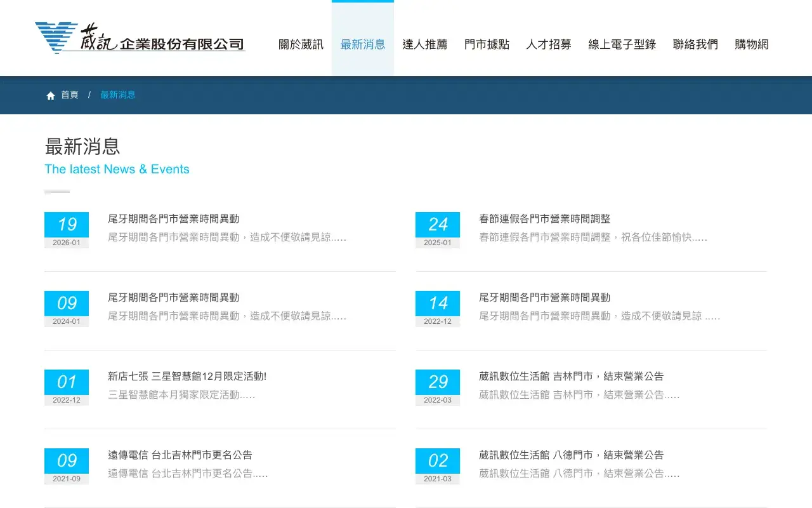Click the summary text beside the 2026-01 date
The height and width of the screenshot is (508, 812).
[227, 237]
